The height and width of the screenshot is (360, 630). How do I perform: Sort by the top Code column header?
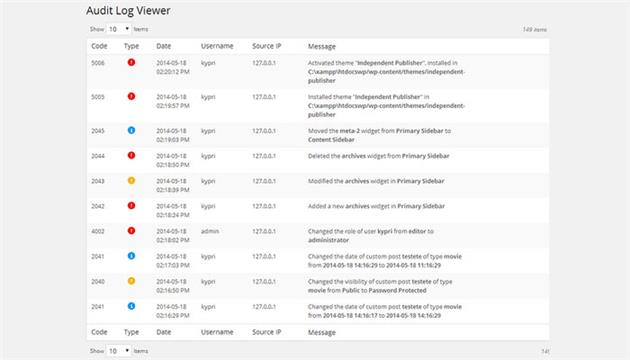(99, 46)
